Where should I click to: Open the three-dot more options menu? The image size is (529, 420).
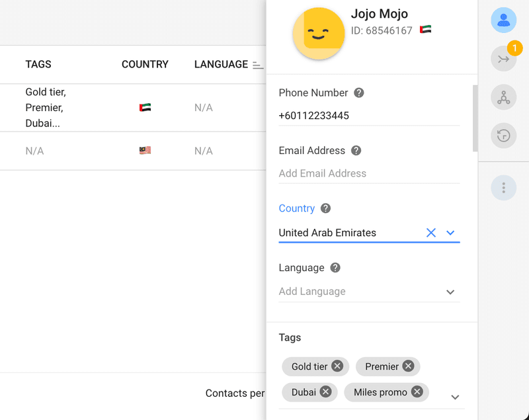(x=503, y=188)
